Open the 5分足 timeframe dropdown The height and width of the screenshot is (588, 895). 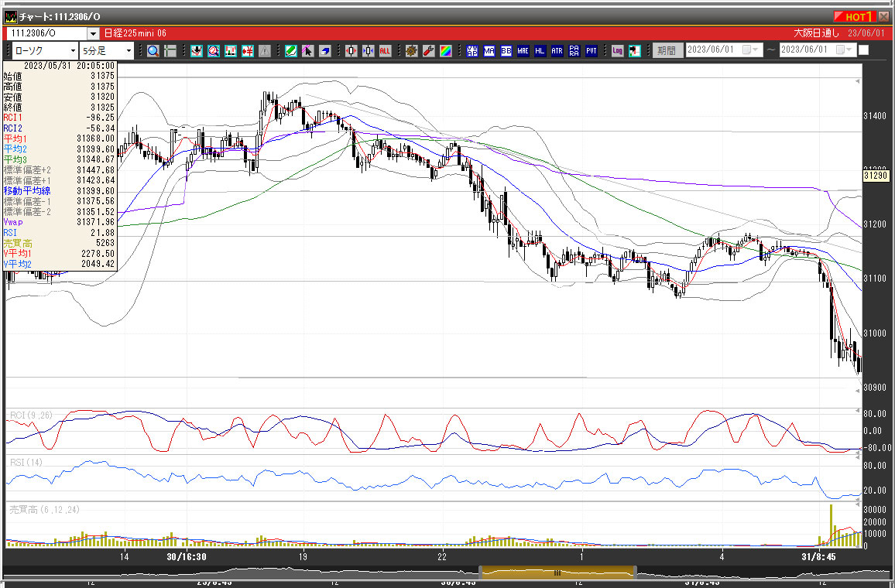tap(129, 51)
